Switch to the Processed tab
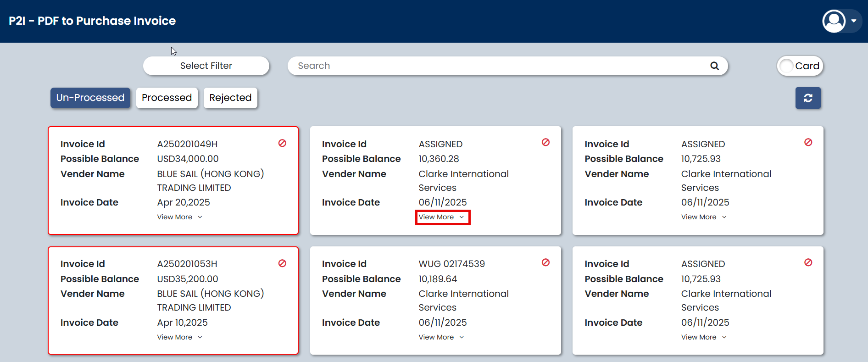The height and width of the screenshot is (362, 868). (x=167, y=98)
